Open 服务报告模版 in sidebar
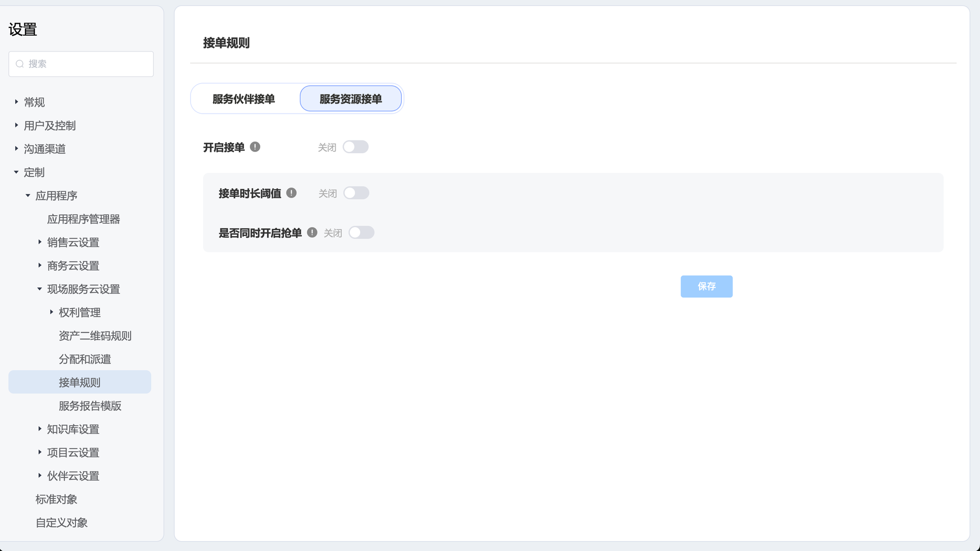980x551 pixels. tap(90, 406)
